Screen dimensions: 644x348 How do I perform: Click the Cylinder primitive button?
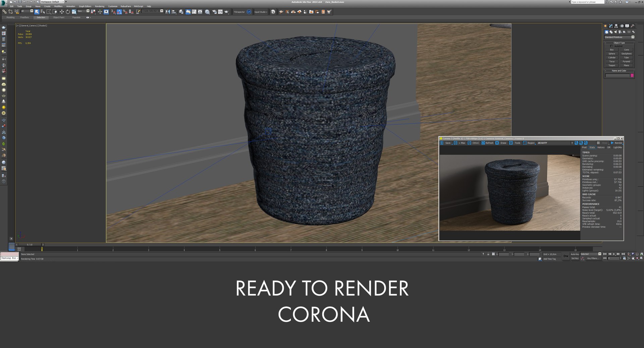(612, 58)
